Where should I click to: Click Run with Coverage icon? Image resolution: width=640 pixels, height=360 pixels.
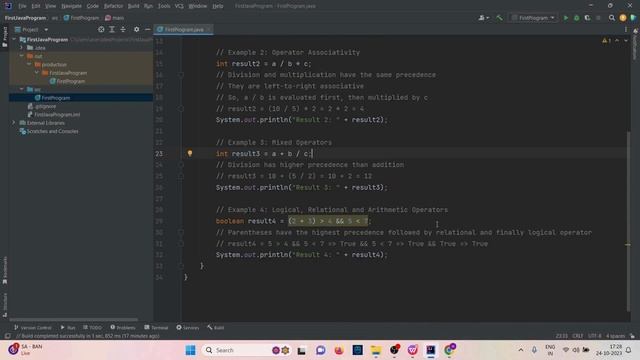[587, 18]
